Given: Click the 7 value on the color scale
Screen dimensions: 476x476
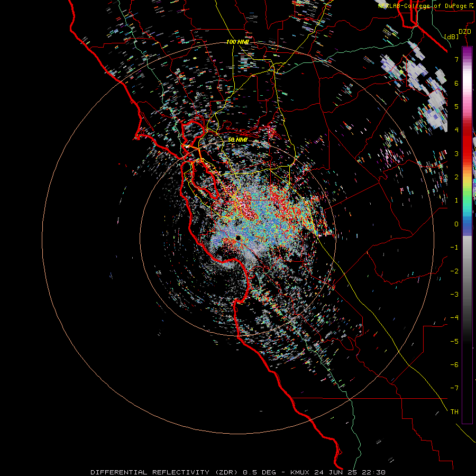Looking at the screenshot, I should [x=456, y=59].
